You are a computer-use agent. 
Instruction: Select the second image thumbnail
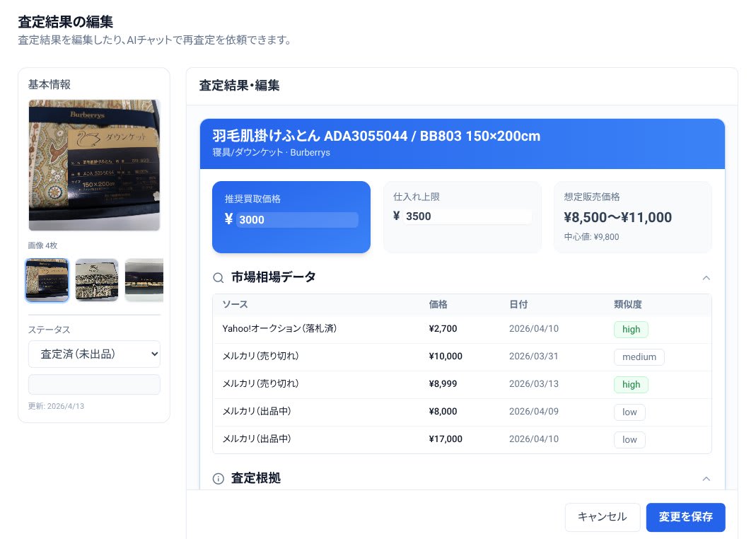pyautogui.click(x=96, y=280)
